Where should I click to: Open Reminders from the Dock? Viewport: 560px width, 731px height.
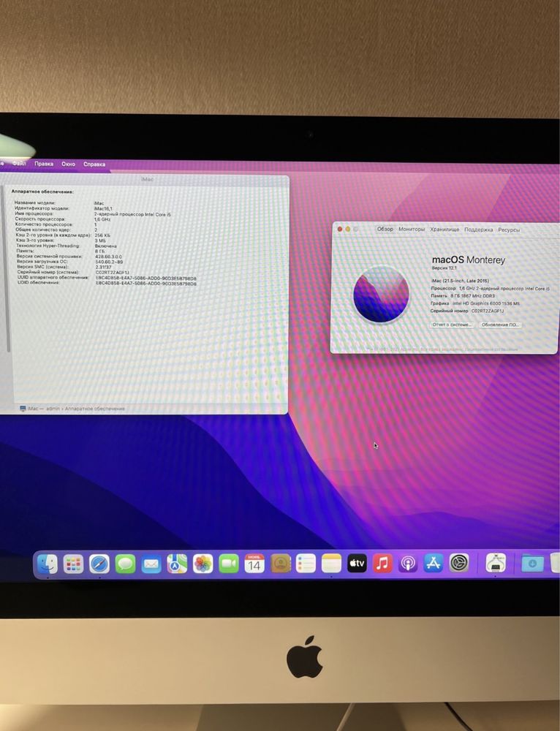click(306, 564)
